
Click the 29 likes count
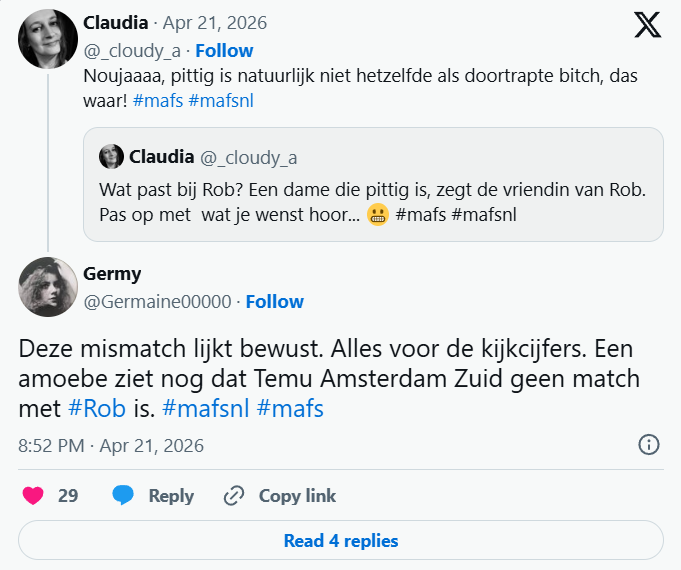[68, 496]
